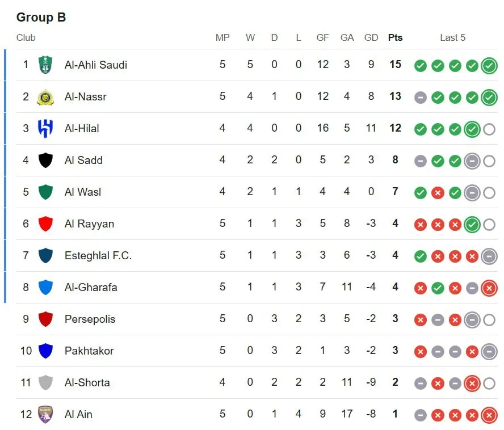Click Al-Gharafa's light blue shield icon
Image resolution: width=504 pixels, height=430 pixels.
[x=45, y=287]
